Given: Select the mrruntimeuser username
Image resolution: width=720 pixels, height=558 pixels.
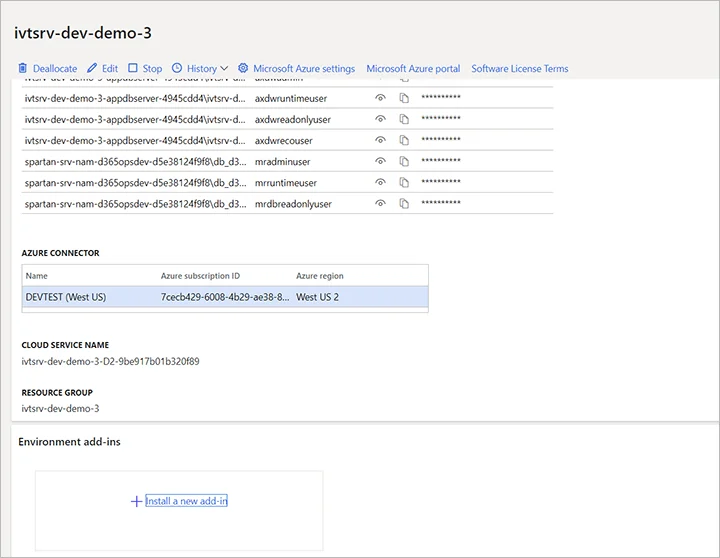Looking at the screenshot, I should point(286,183).
